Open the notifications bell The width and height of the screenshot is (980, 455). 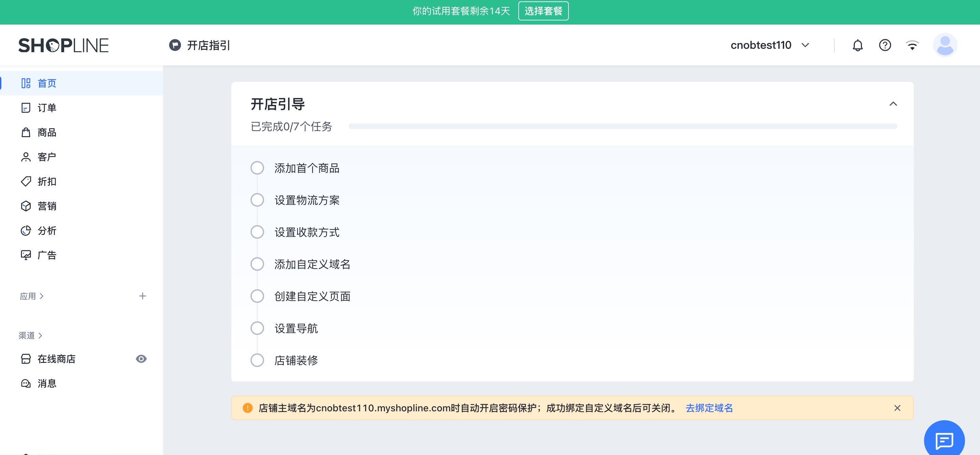click(857, 45)
